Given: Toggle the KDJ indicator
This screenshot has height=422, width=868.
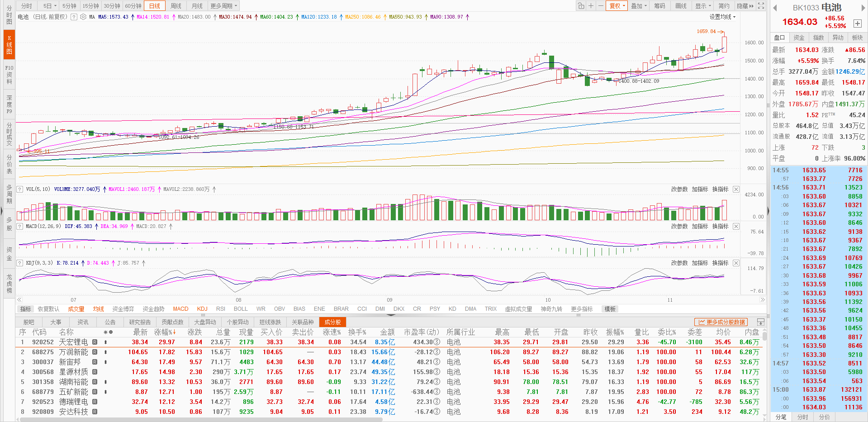Looking at the screenshot, I should pyautogui.click(x=202, y=309).
